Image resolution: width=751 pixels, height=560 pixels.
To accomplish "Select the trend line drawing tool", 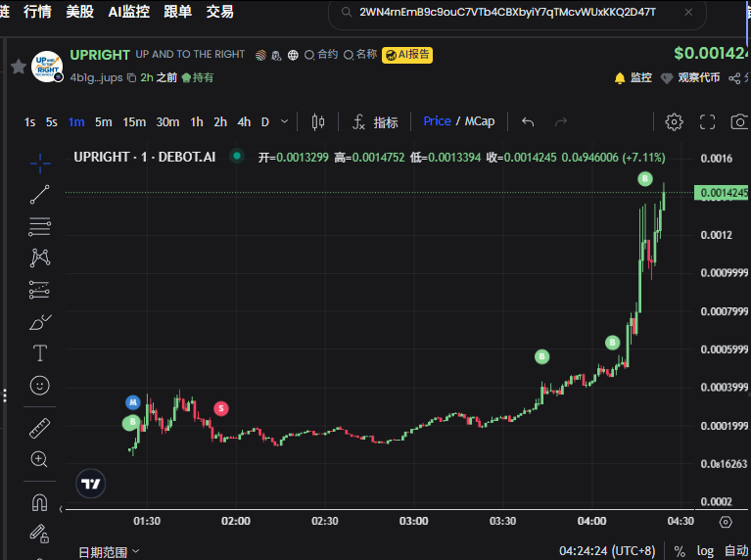I will (x=40, y=195).
